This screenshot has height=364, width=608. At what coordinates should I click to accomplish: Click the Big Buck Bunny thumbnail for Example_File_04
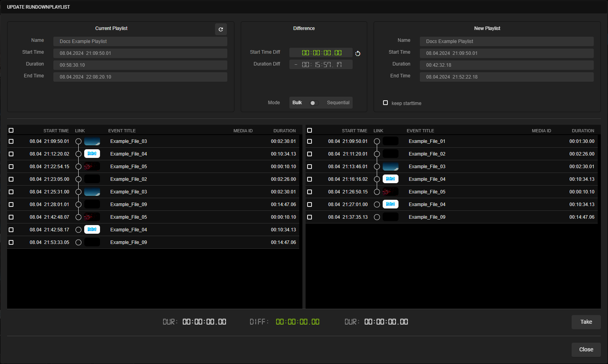coord(92,154)
